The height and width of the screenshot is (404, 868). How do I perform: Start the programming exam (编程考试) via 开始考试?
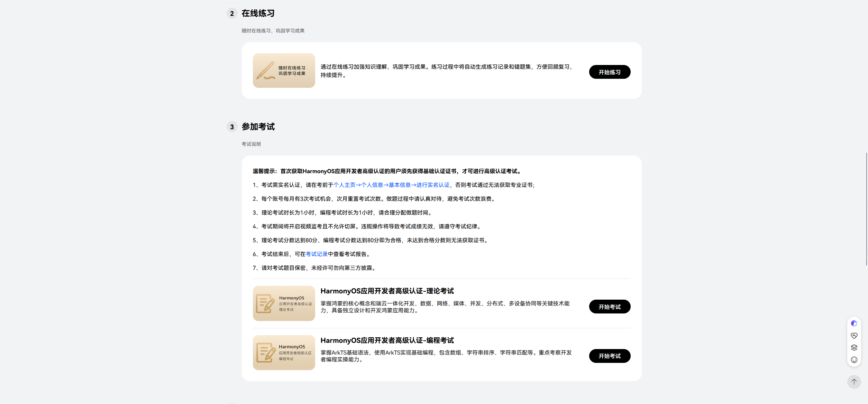[x=609, y=356]
